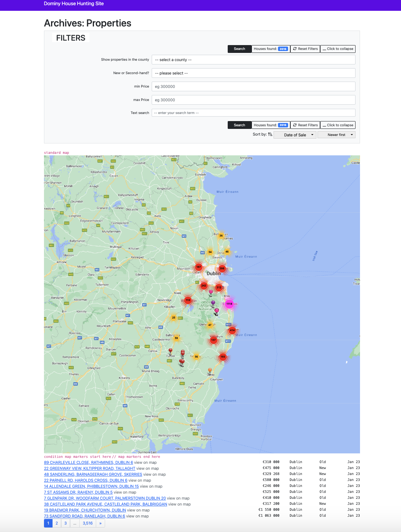Image resolution: width=401 pixels, height=532 pixels.
Task: Click the bottom 'Click to collapse' button
Action: (338, 125)
